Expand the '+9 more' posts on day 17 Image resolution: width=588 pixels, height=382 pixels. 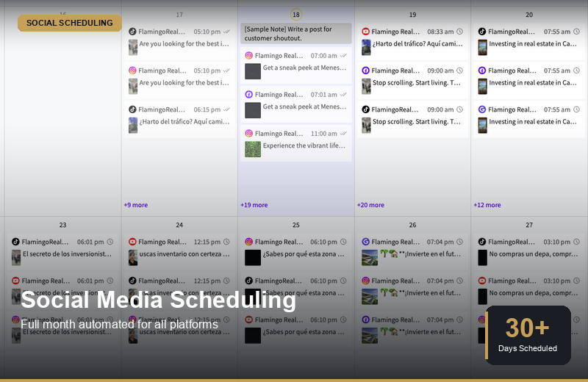tap(135, 205)
